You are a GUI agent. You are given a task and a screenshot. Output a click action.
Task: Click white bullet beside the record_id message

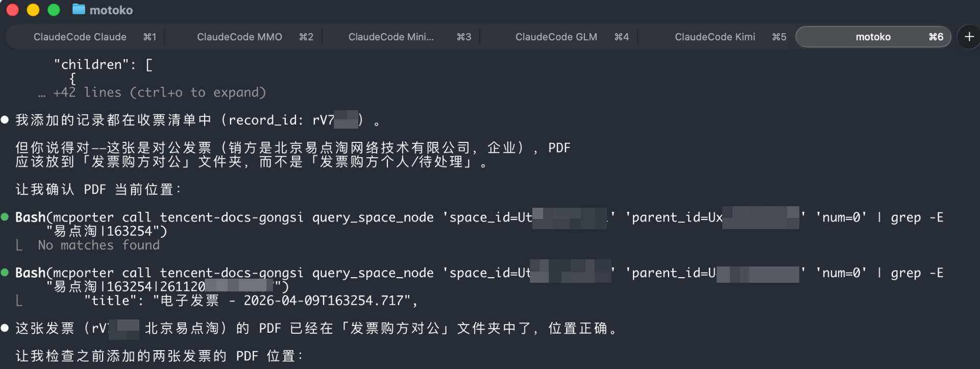pos(5,120)
